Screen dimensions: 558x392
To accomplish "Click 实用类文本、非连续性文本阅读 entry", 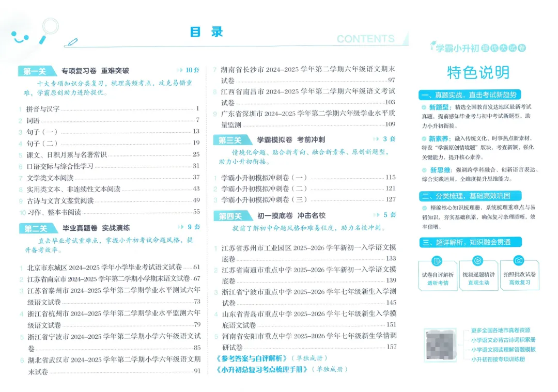I will (109, 189).
